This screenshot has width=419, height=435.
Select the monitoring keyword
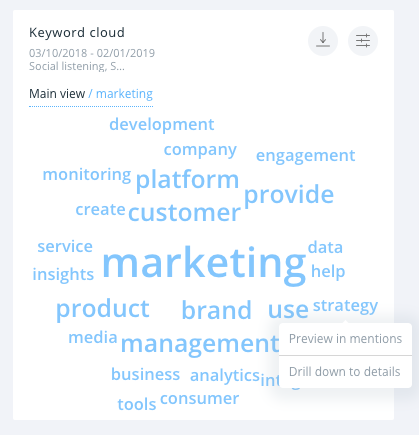pyautogui.click(x=87, y=175)
